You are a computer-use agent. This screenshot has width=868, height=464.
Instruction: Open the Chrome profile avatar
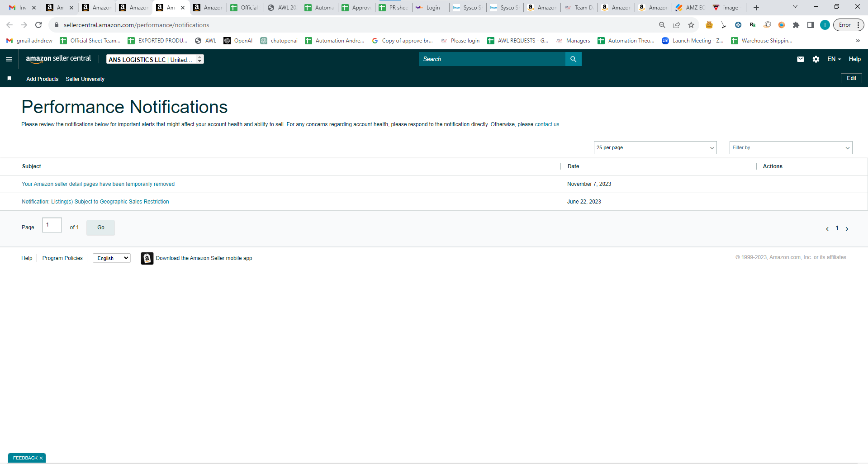point(825,25)
